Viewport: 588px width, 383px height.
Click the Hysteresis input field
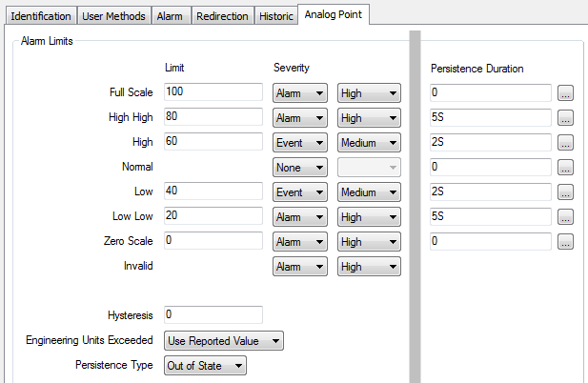(213, 315)
